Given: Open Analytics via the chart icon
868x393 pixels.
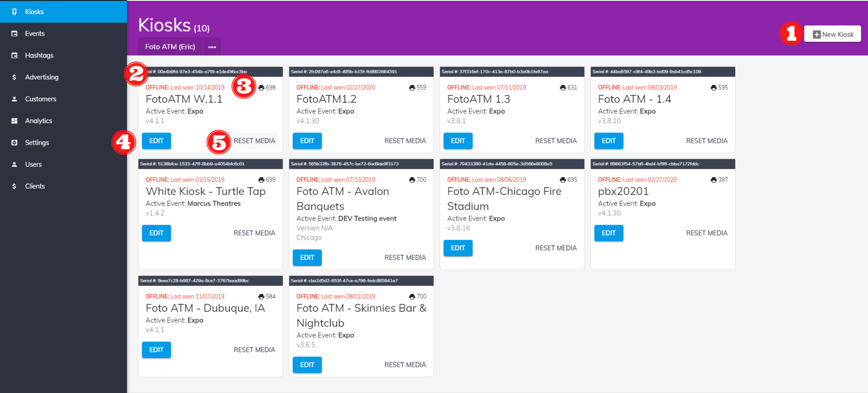Looking at the screenshot, I should pos(14,120).
